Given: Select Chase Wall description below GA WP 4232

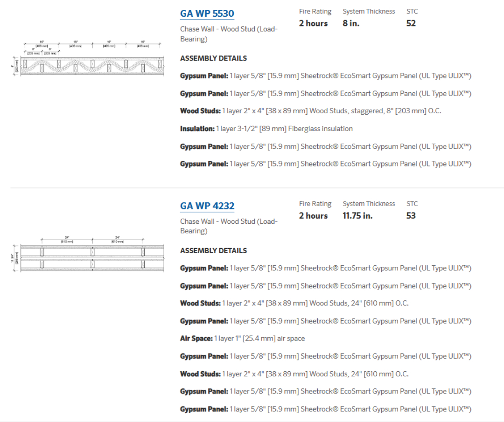Looking at the screenshot, I should [x=229, y=226].
